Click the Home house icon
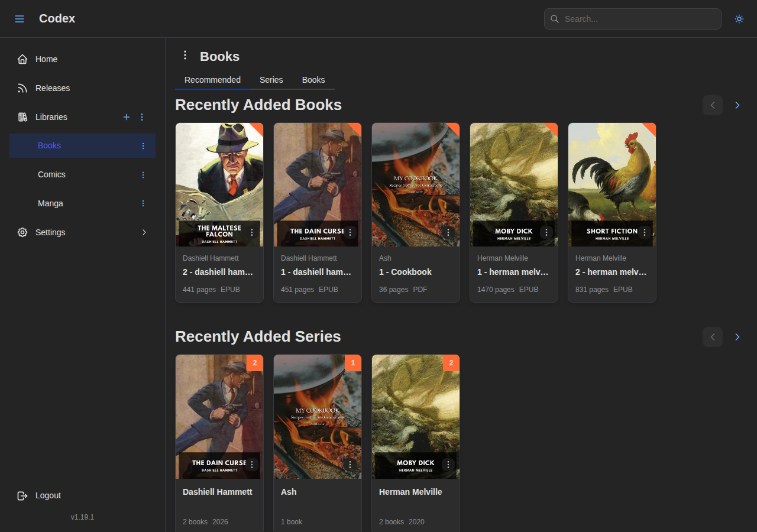757x532 pixels. (x=22, y=59)
